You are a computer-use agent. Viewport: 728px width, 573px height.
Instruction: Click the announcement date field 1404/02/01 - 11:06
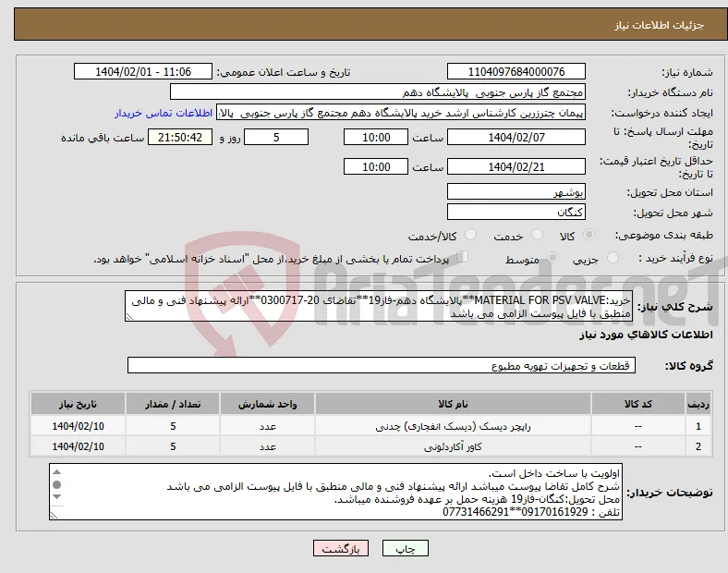143,71
